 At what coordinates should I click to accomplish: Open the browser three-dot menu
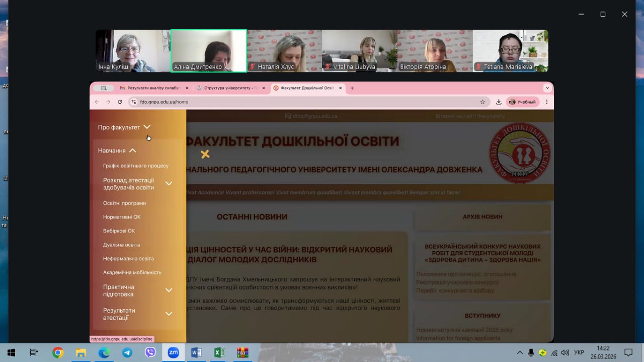(x=547, y=102)
